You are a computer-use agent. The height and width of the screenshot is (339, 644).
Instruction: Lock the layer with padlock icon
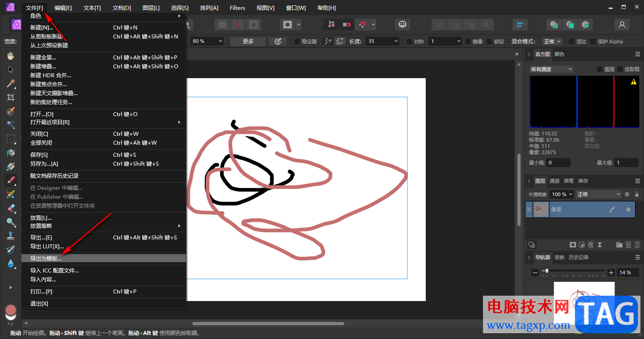pyautogui.click(x=637, y=194)
